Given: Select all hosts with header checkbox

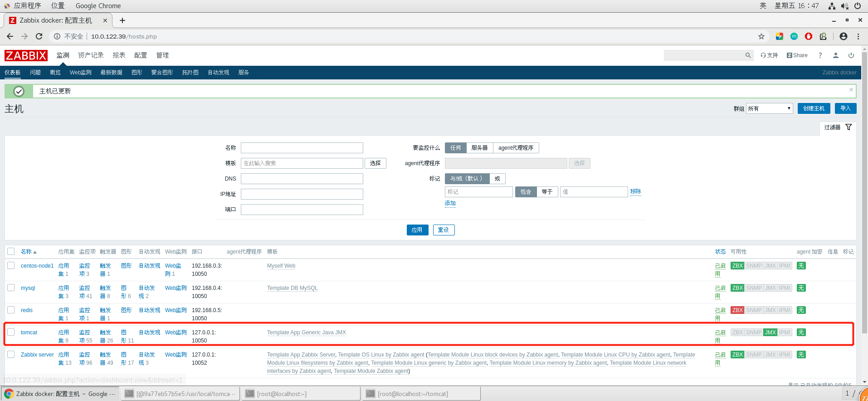Looking at the screenshot, I should [x=11, y=251].
